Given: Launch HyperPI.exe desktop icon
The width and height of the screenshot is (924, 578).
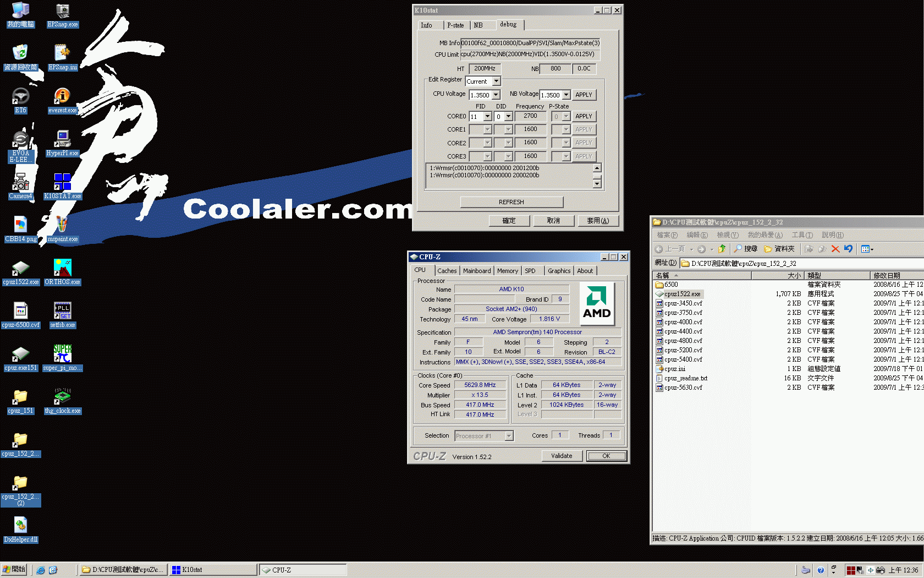Looking at the screenshot, I should coord(63,144).
